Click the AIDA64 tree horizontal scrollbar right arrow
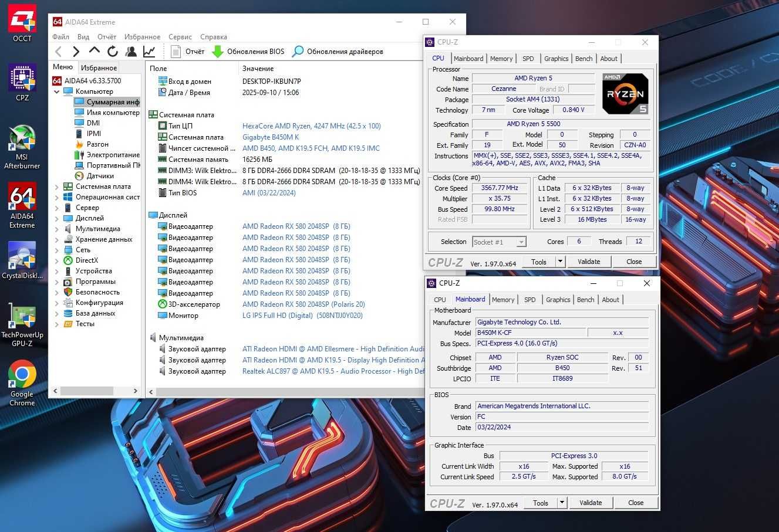The image size is (779, 532). 135,391
